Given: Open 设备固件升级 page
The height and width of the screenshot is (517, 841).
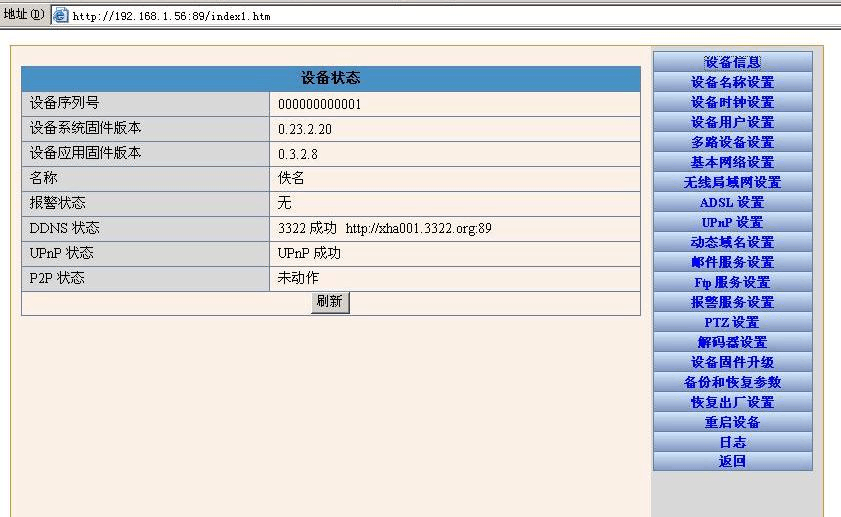Looking at the screenshot, I should pyautogui.click(x=732, y=362).
